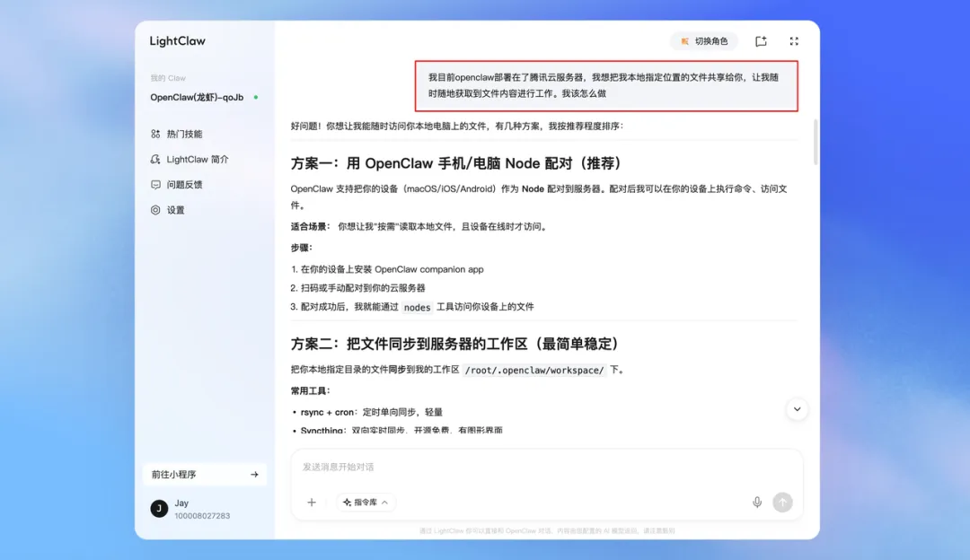Click user ID 100008027283
This screenshot has width=970, height=560.
[x=202, y=515]
